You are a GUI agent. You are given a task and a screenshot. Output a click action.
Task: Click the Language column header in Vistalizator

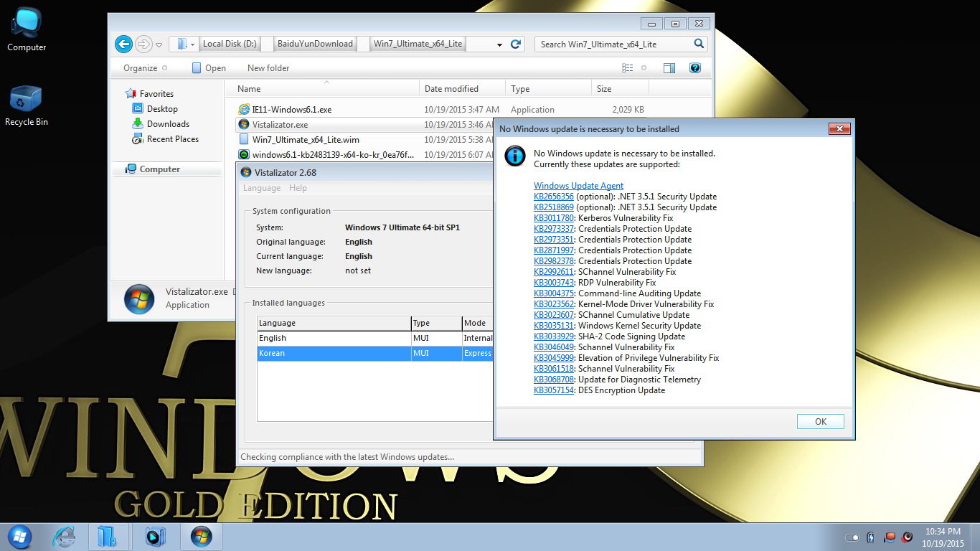point(334,323)
